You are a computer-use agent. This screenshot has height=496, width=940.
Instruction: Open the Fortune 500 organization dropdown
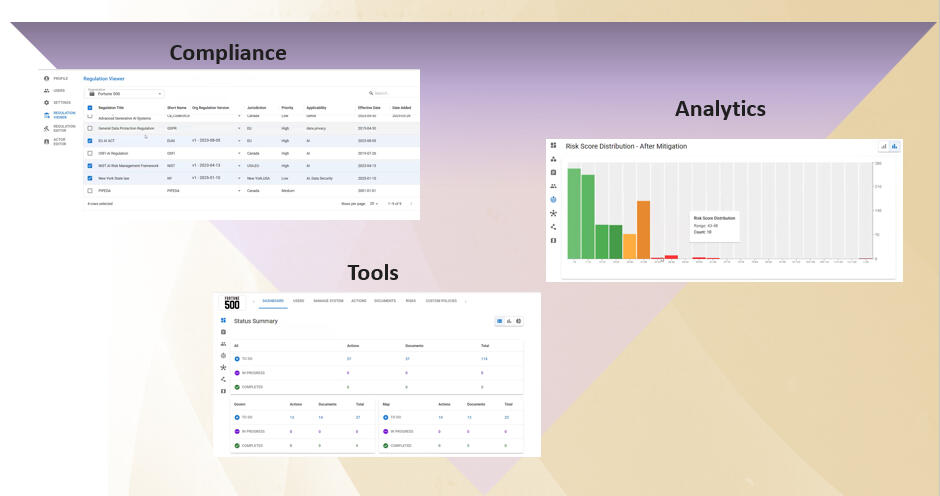[125, 94]
